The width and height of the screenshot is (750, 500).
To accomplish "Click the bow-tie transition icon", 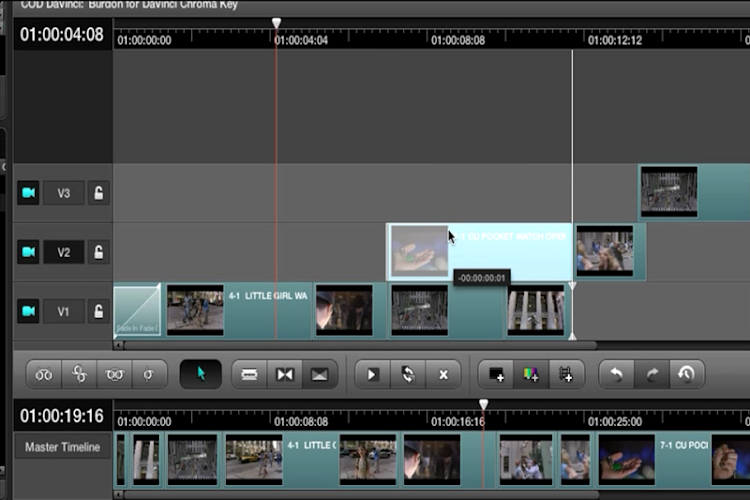I will coord(285,374).
